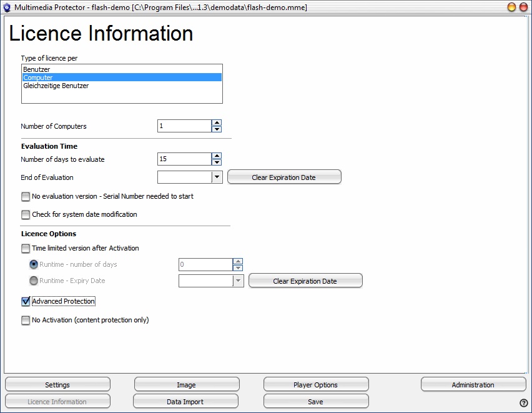The width and height of the screenshot is (532, 413).
Task: Open the End of Evaluation date dropdown
Action: (x=217, y=177)
